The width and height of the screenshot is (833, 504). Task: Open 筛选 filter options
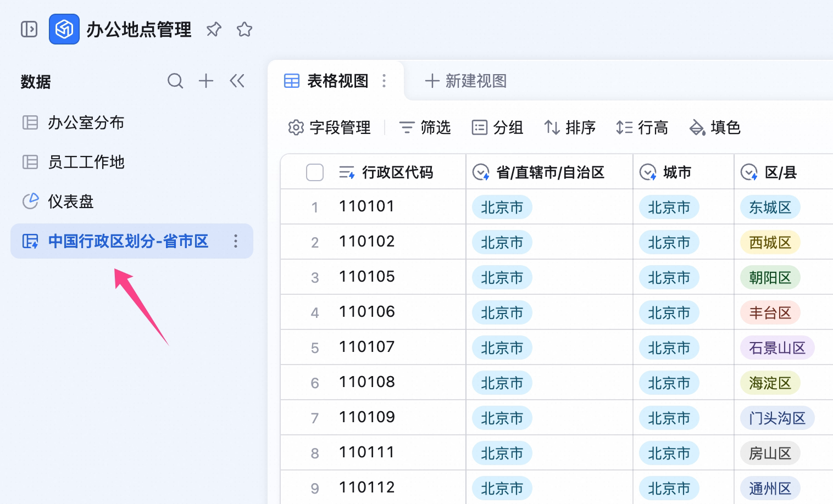[x=425, y=127]
